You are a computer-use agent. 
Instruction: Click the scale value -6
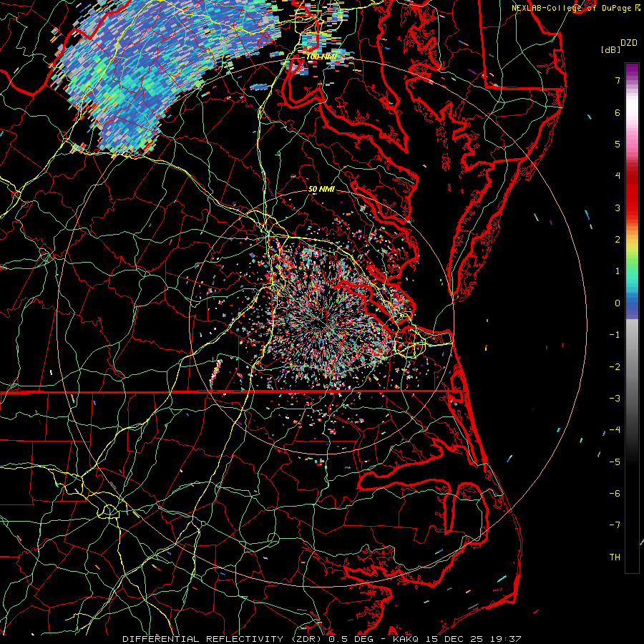[x=615, y=494]
